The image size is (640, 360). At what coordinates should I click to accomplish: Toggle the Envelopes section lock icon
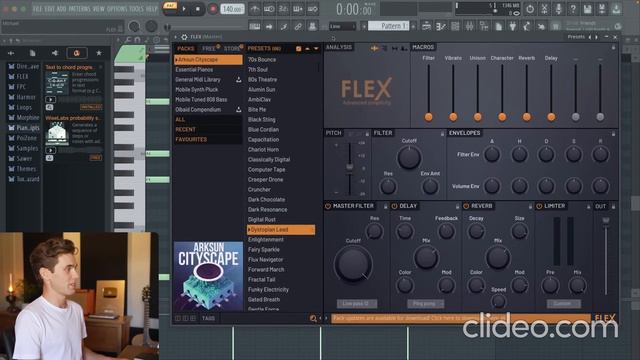point(613,133)
